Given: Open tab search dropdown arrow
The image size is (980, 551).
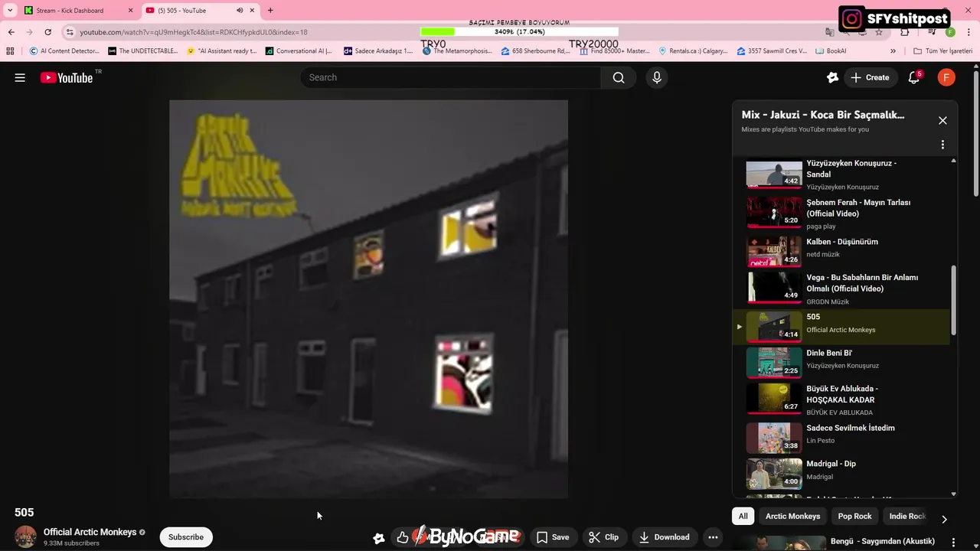Looking at the screenshot, I should click(x=10, y=11).
